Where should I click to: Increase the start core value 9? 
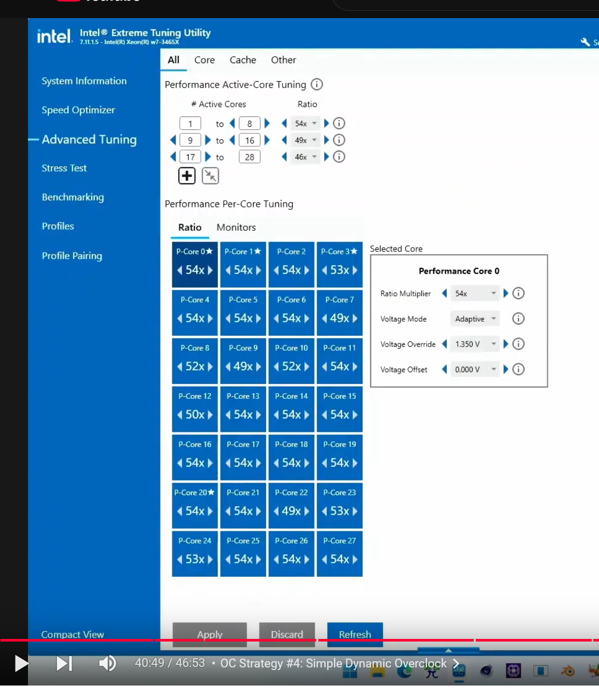pos(208,140)
